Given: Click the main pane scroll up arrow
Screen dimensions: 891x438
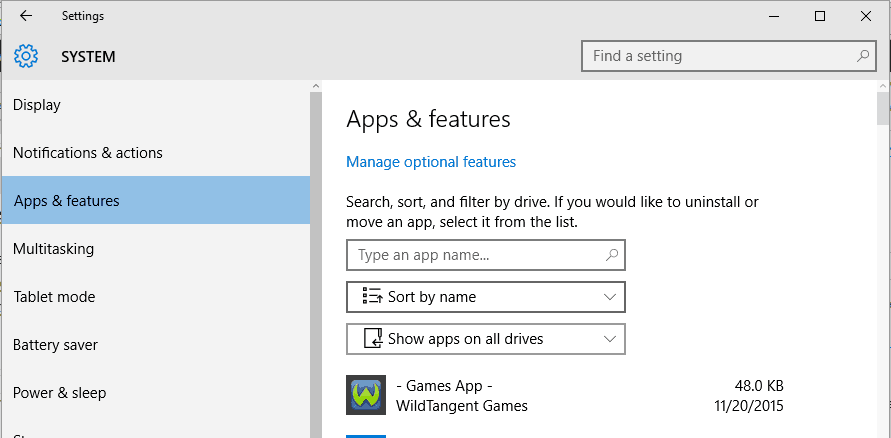Looking at the screenshot, I should (x=882, y=86).
